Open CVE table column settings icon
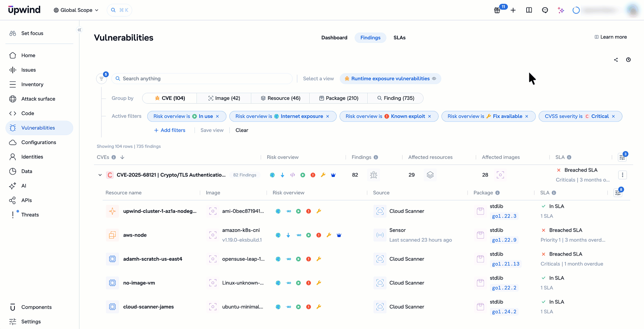 tap(622, 157)
